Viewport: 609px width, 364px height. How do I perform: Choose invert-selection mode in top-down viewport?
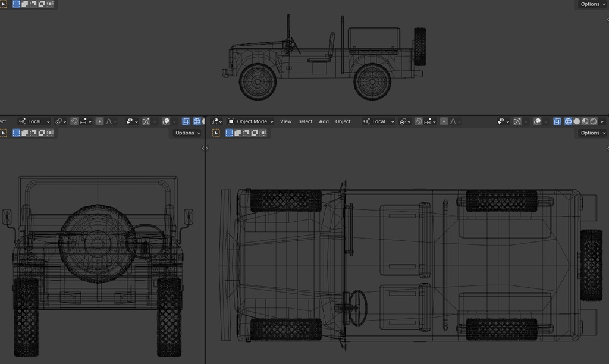coord(255,133)
